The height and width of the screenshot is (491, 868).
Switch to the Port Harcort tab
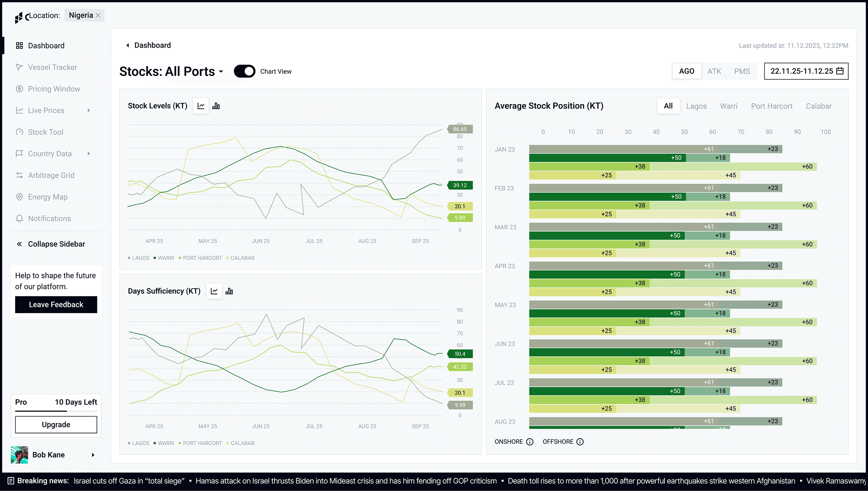(x=772, y=106)
